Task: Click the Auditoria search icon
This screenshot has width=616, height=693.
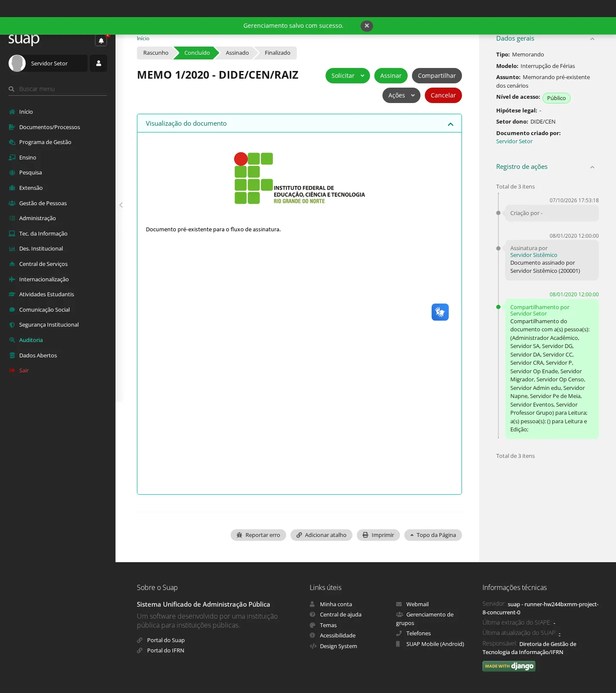Action: pos(12,340)
